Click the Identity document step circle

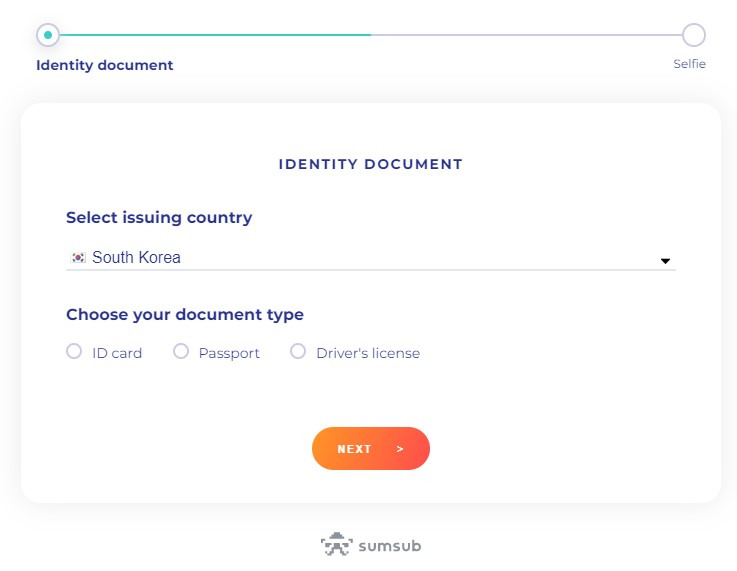click(48, 35)
